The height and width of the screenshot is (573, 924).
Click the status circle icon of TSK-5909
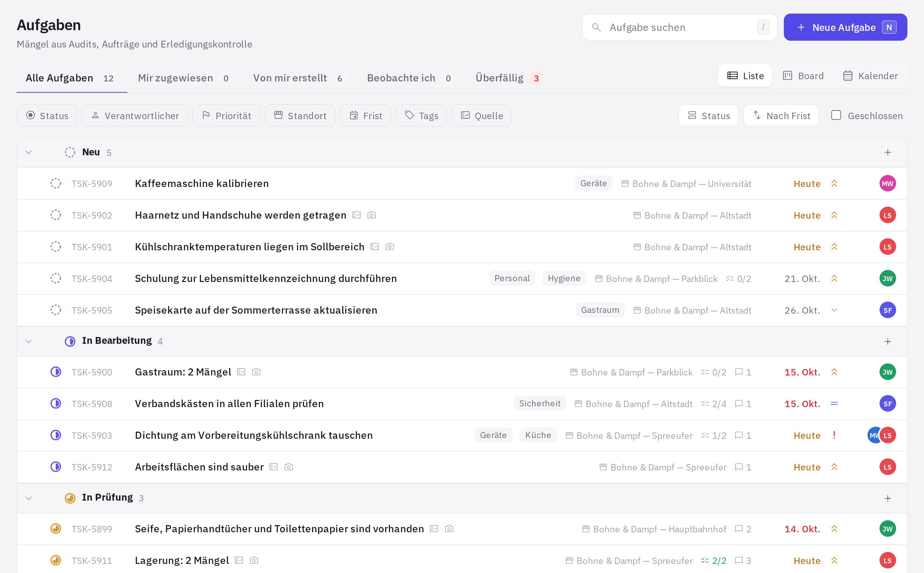point(56,184)
